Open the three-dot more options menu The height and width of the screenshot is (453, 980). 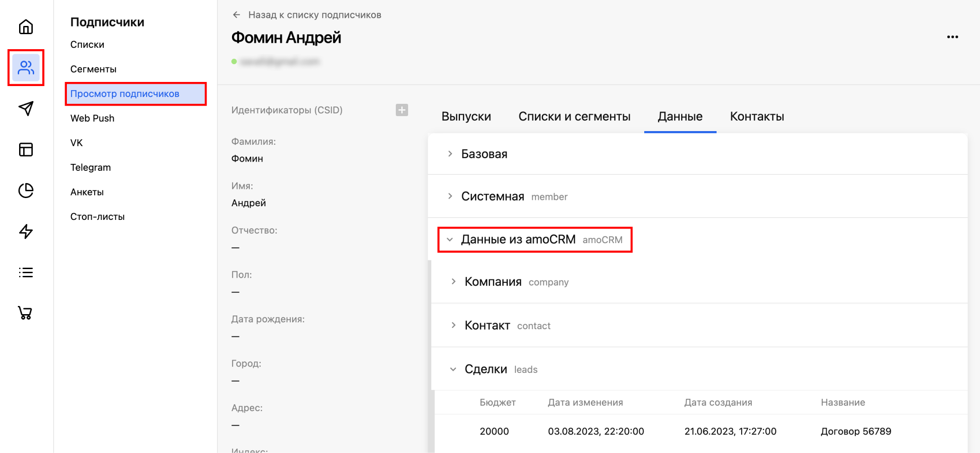[952, 37]
